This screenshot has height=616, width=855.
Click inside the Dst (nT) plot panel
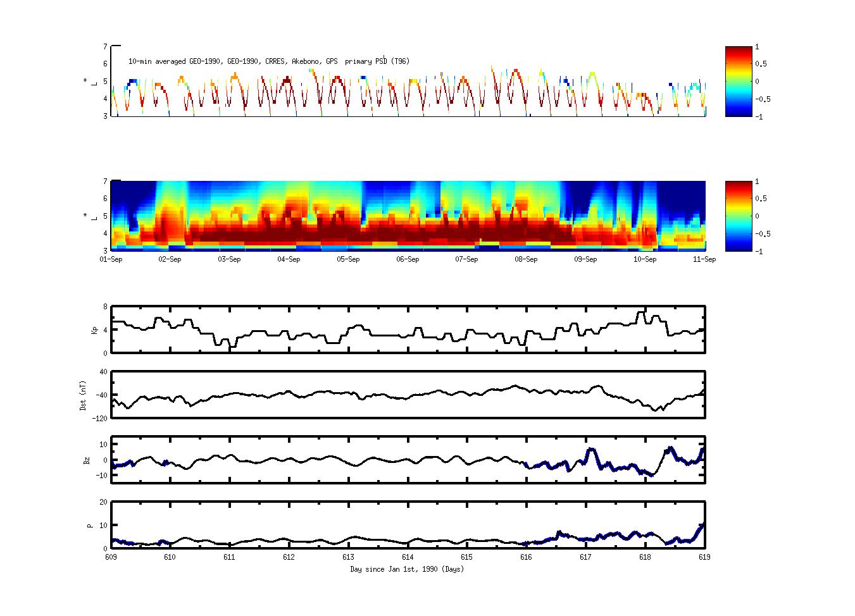click(x=408, y=395)
